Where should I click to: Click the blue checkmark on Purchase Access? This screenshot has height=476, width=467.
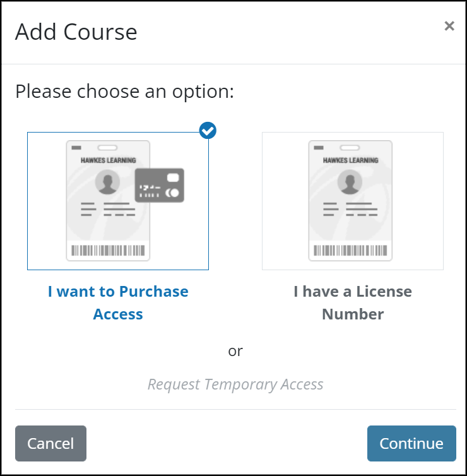(x=208, y=131)
